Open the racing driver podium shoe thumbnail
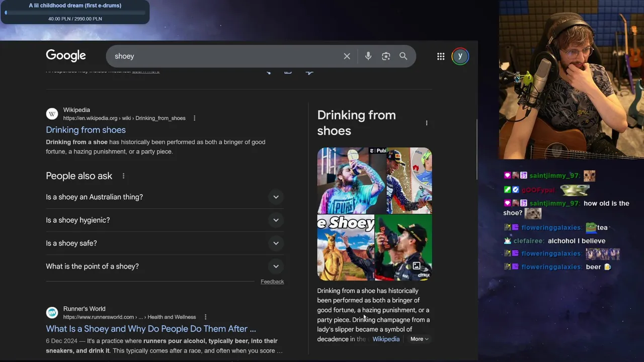Screen dimensions: 644x362 pyautogui.click(x=409, y=180)
